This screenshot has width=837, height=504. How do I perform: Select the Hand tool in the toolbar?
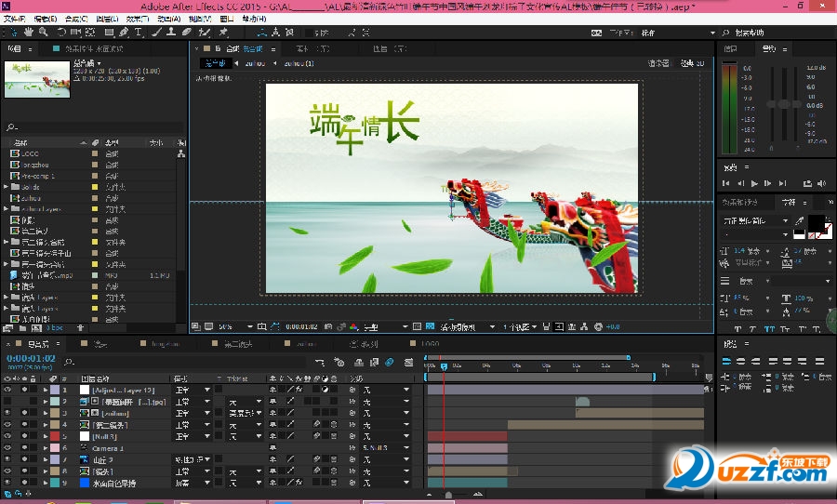click(x=29, y=32)
